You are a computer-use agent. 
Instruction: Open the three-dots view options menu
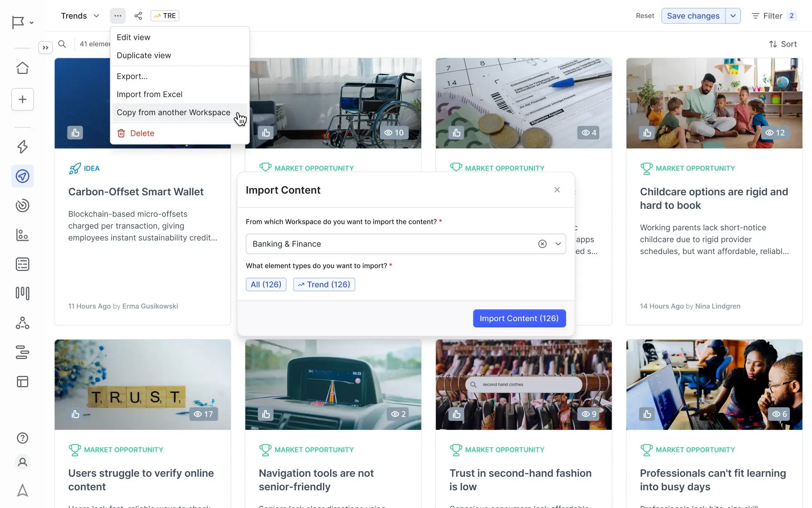(118, 16)
